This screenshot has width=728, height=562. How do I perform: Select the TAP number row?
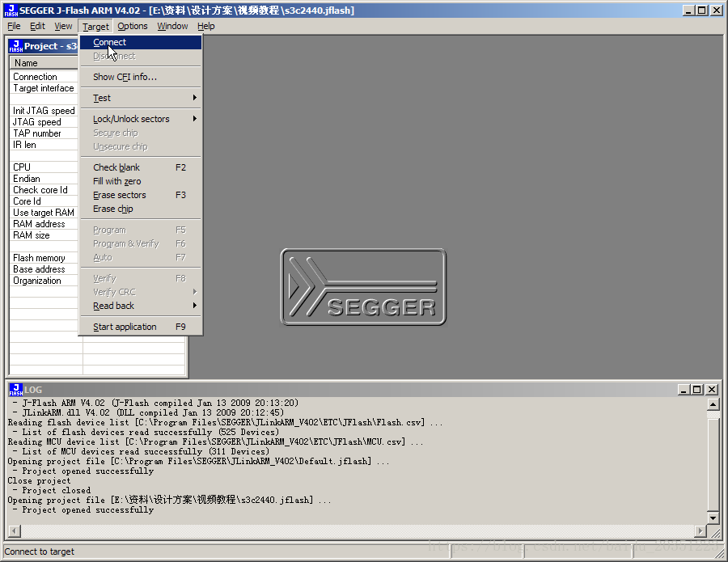pos(44,133)
